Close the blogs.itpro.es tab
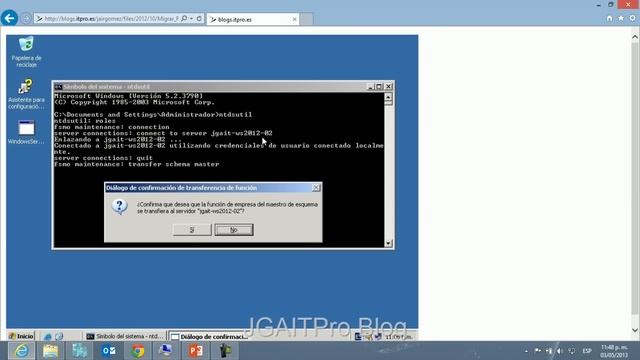The image size is (640, 360). pos(294,19)
